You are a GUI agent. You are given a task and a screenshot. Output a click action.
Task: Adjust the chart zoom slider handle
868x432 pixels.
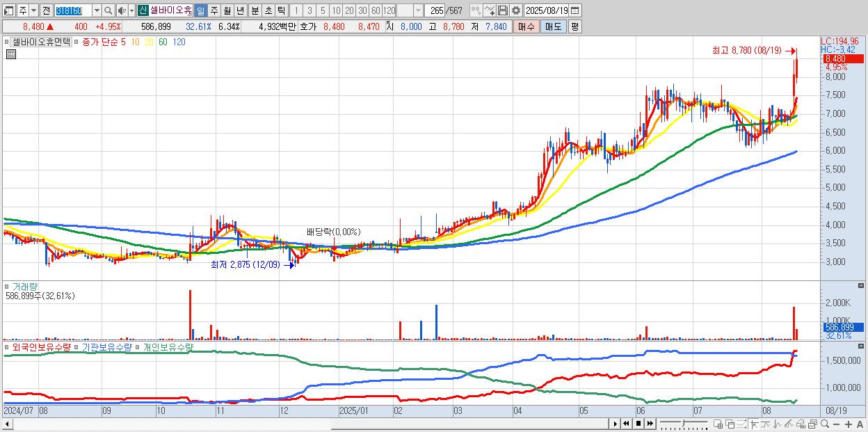click(x=684, y=423)
